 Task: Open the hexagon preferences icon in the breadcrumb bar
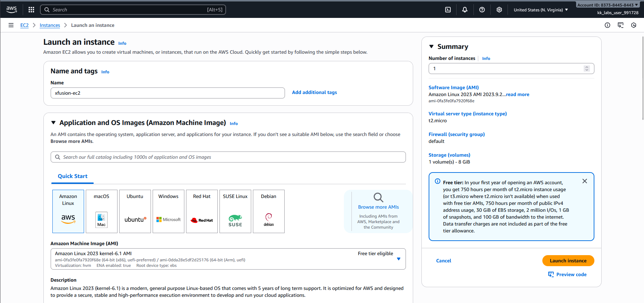coord(634,25)
